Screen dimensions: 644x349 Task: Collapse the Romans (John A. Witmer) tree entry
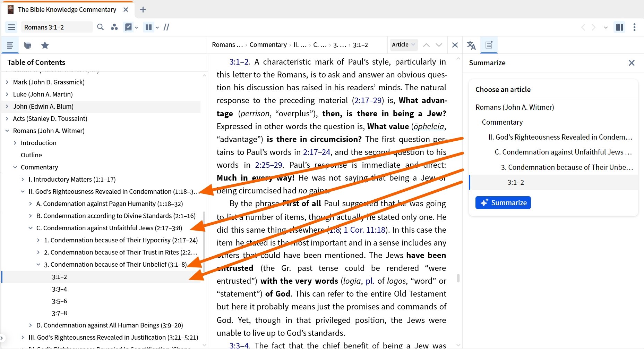pos(7,131)
